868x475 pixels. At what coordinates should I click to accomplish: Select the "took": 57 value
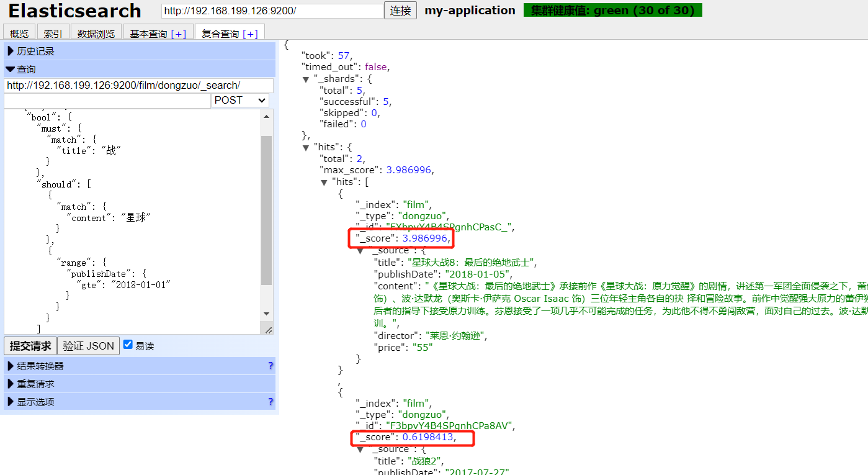point(344,56)
